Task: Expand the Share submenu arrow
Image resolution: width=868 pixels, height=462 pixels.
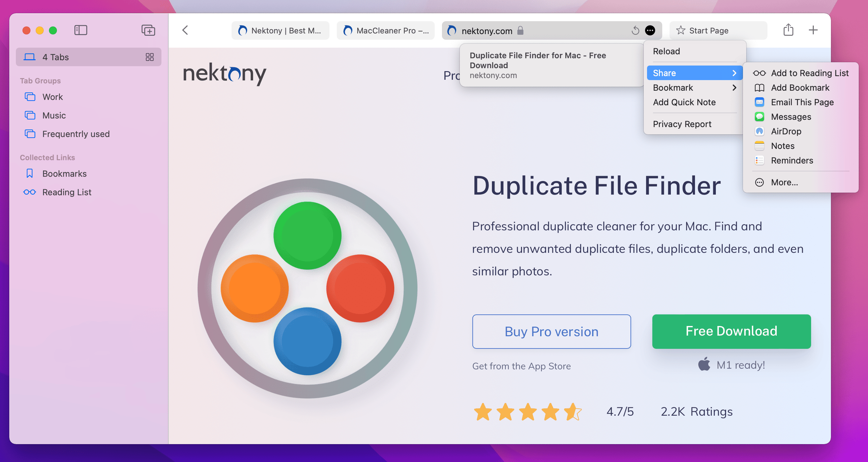Action: [734, 73]
